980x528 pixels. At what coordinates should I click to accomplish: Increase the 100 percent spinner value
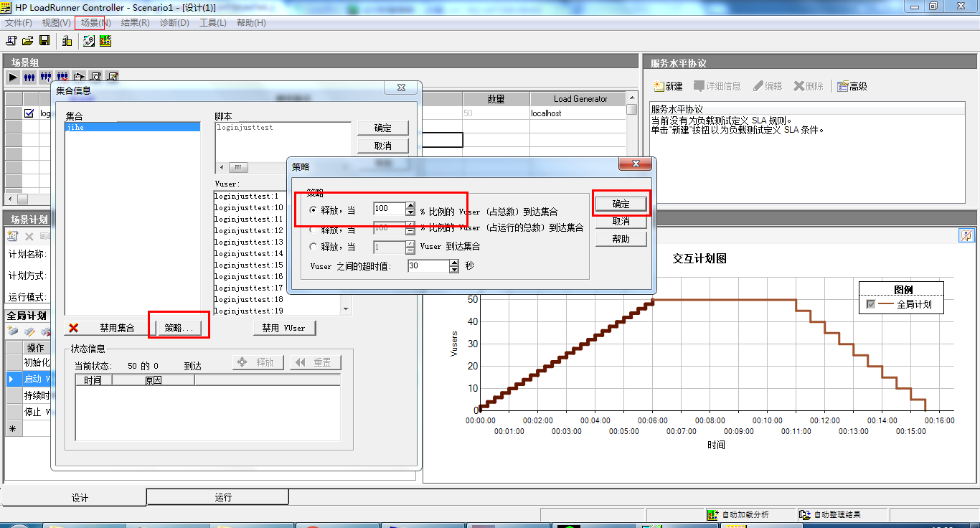[410, 205]
